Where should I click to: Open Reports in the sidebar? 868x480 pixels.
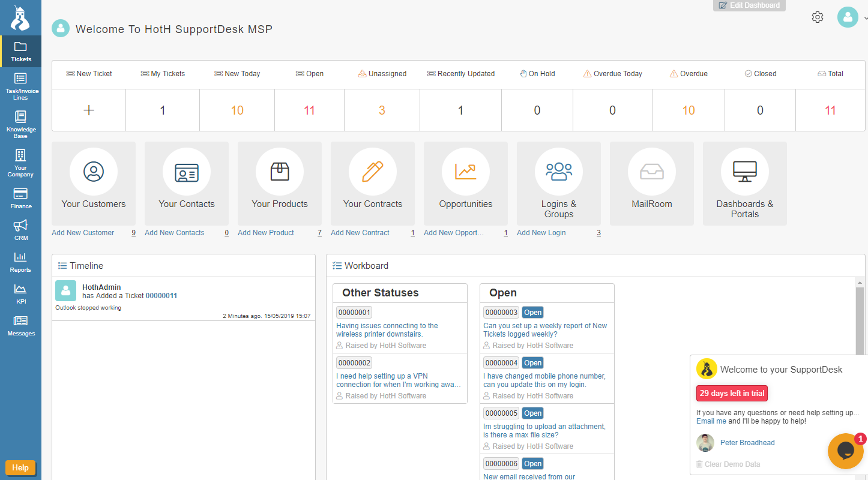20,262
